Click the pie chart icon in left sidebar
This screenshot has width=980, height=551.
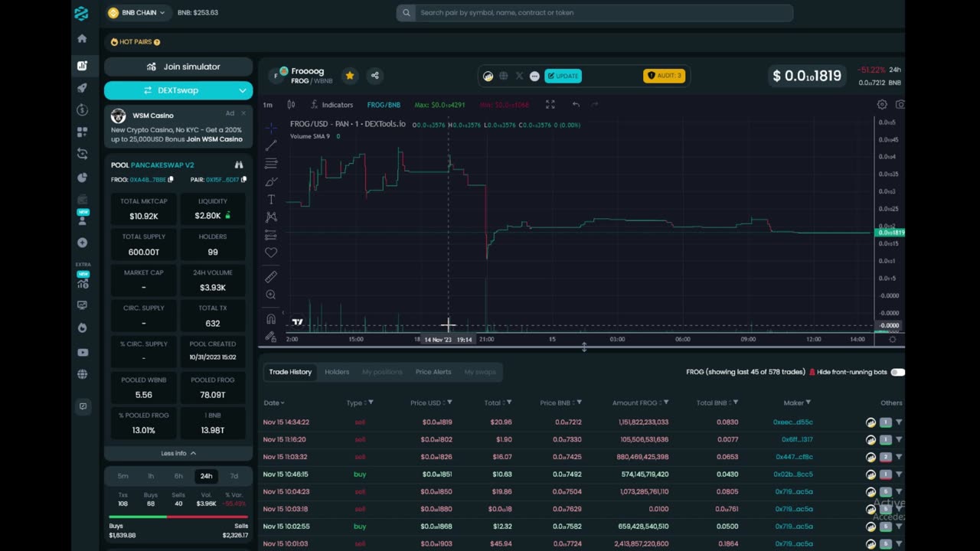coord(82,178)
